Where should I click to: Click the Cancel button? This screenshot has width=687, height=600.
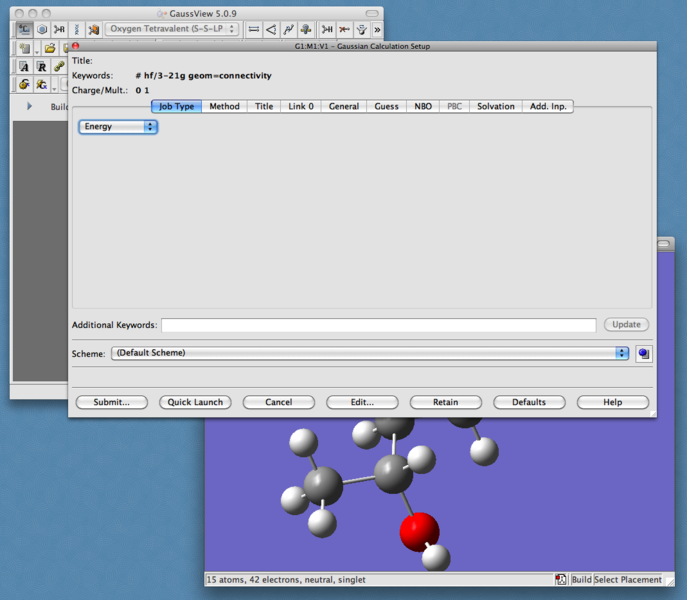279,402
